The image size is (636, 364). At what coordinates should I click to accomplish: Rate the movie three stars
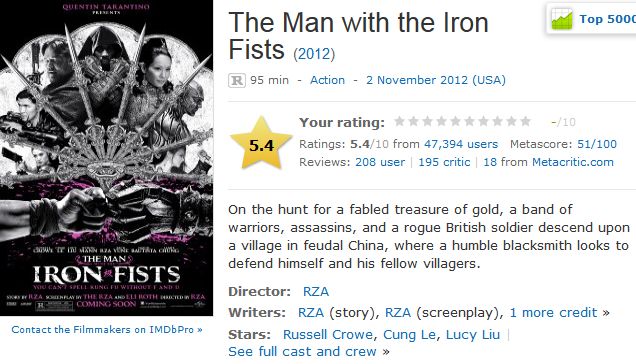[x=428, y=121]
